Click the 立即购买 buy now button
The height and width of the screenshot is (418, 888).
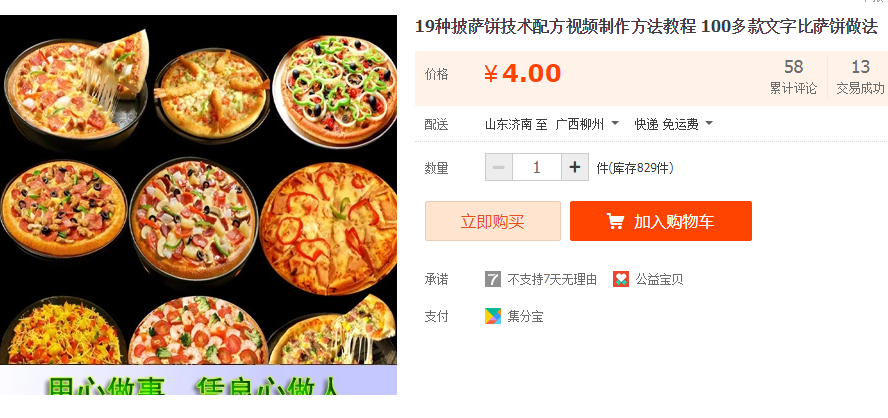click(493, 221)
